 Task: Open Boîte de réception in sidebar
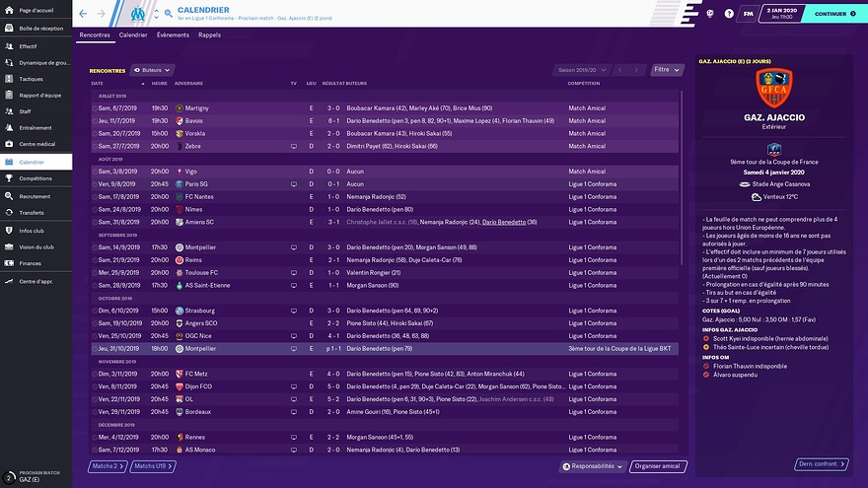click(40, 29)
